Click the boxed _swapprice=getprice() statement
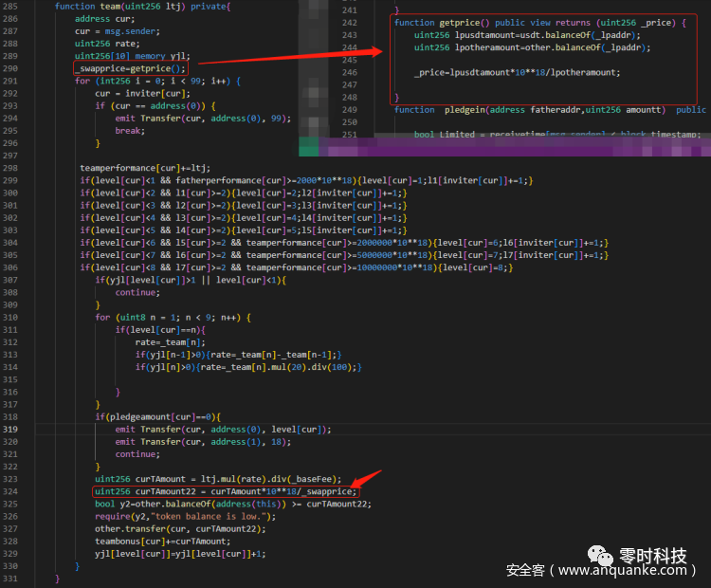711x588 pixels. [x=130, y=68]
